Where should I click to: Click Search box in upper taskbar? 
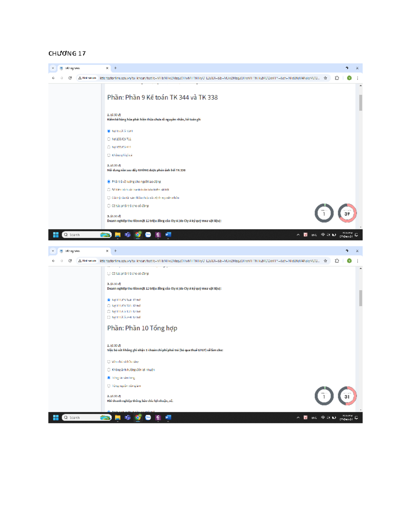click(x=87, y=235)
